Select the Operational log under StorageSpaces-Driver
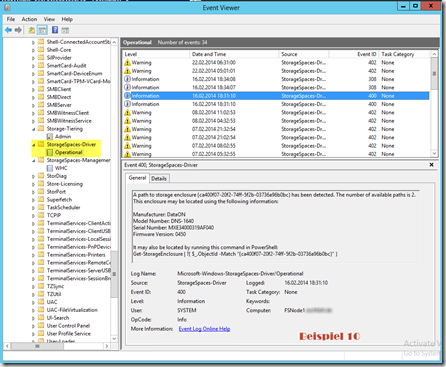This screenshot has height=367, width=446. [x=68, y=152]
